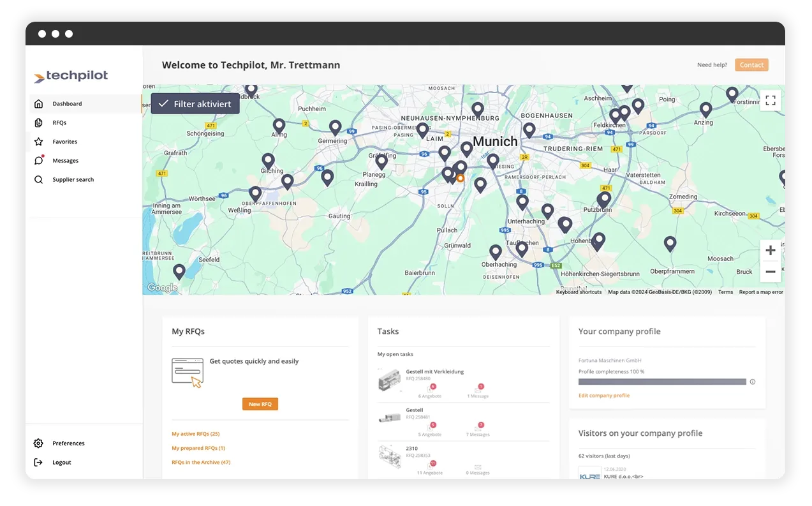Open RFQs in the Archive (47)
This screenshot has width=812, height=506.
coord(201,462)
